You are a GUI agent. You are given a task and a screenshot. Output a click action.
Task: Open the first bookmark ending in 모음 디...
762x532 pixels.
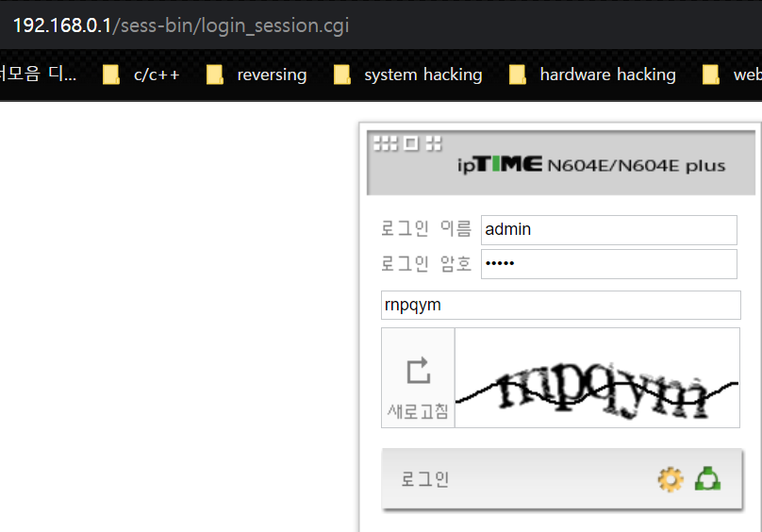tap(38, 75)
